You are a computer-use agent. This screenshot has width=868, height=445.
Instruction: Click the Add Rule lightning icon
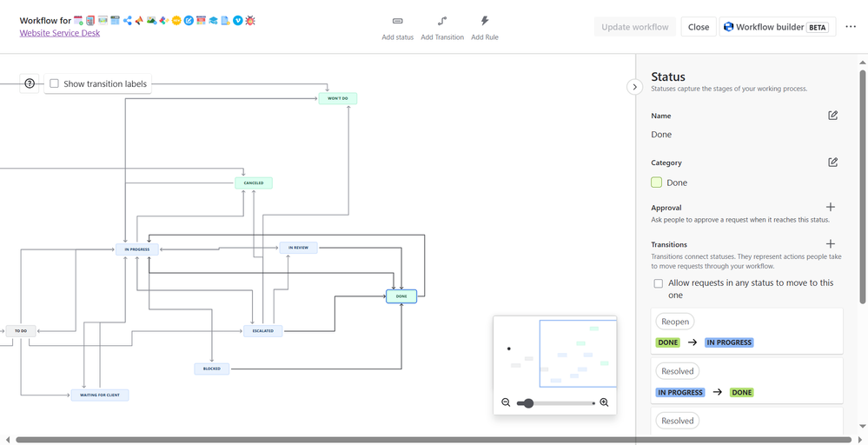(x=484, y=21)
